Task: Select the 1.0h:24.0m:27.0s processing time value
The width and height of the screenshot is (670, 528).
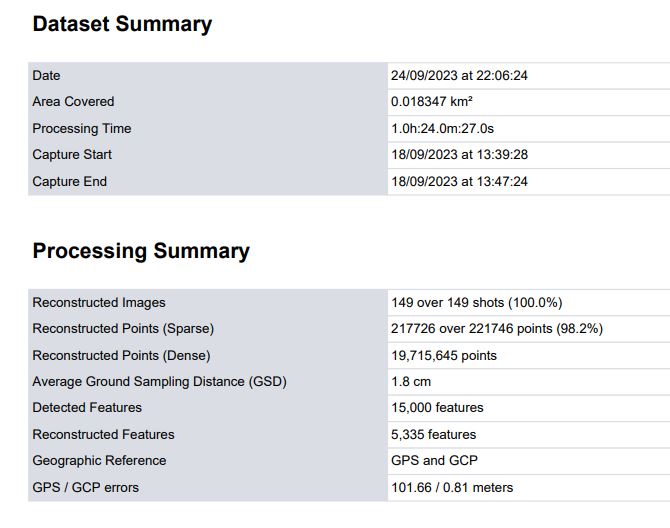Action: point(443,129)
